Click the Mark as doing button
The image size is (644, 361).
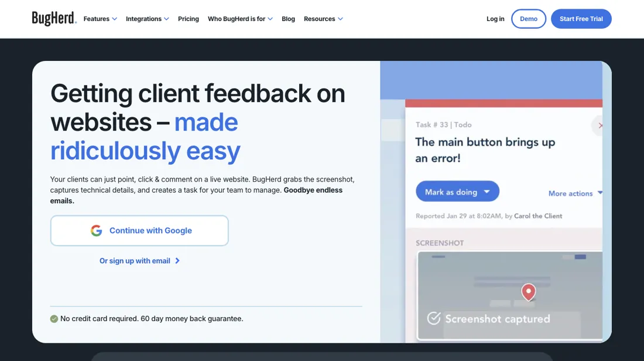(458, 192)
